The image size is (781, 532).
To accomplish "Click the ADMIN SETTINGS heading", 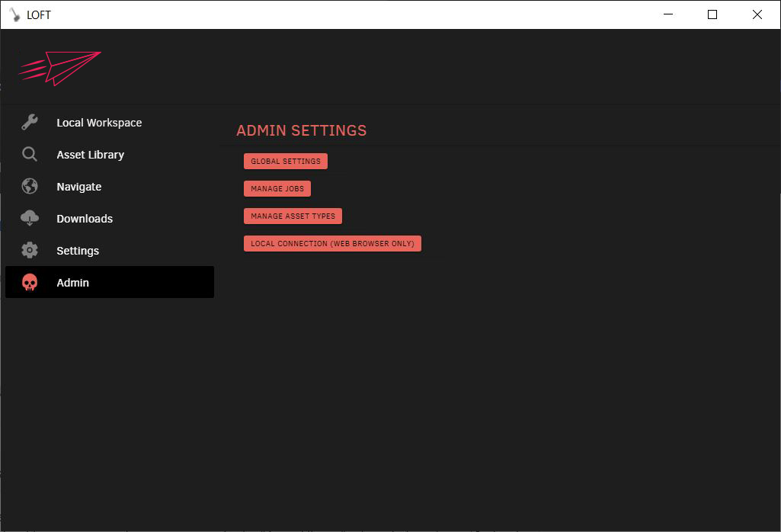I will pos(301,130).
